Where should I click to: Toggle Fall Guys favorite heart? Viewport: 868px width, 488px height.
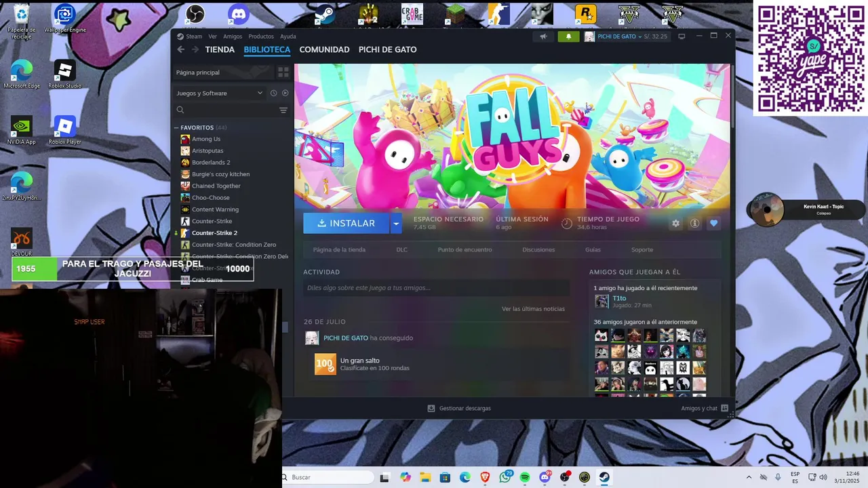coord(713,223)
